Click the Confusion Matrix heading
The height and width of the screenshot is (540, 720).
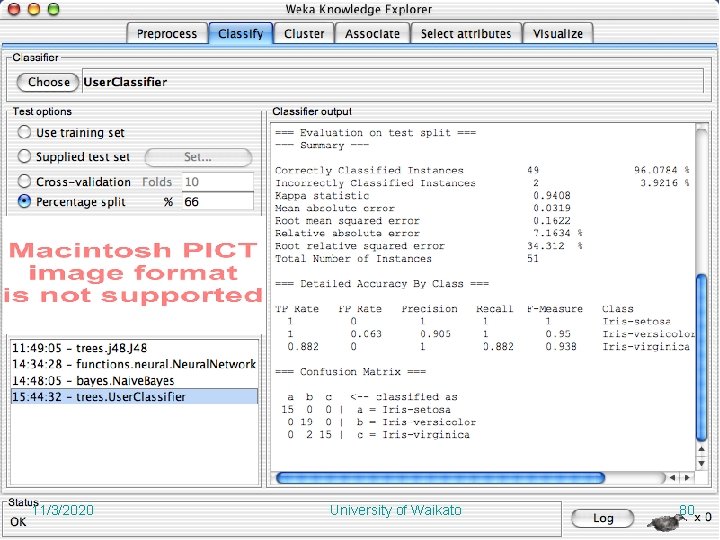pyautogui.click(x=350, y=371)
